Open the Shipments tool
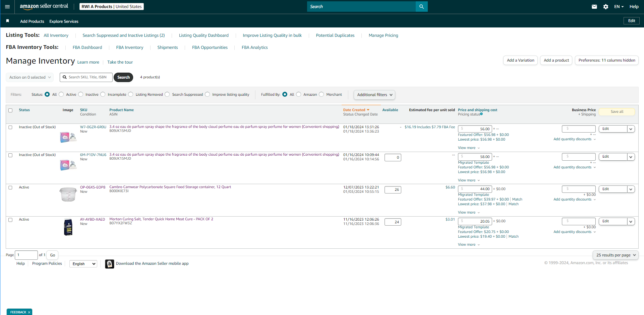 point(168,48)
